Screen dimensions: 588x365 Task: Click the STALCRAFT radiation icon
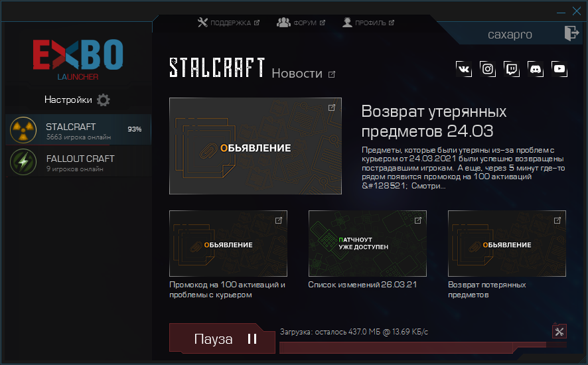[x=23, y=130]
